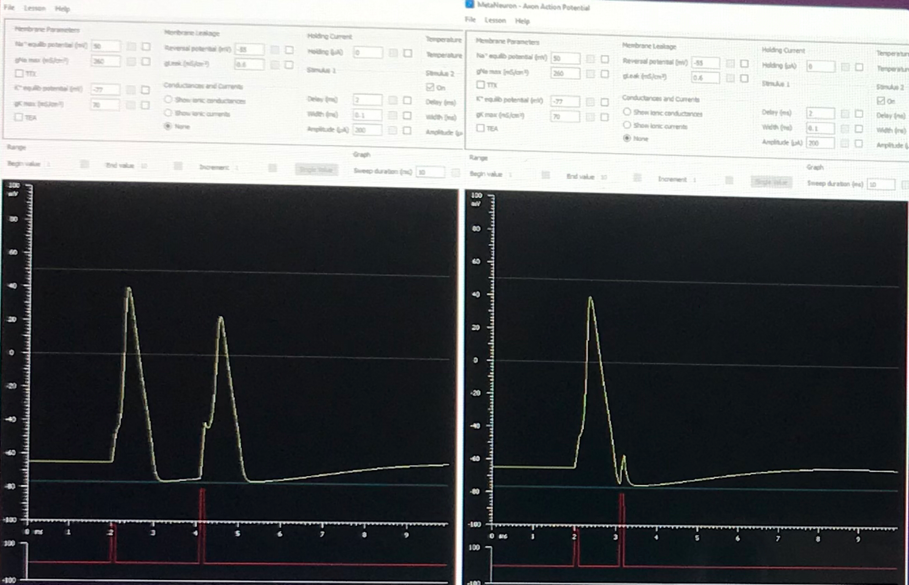Click the Single Value button in the left window
Image resolution: width=909 pixels, height=585 pixels.
tap(316, 169)
